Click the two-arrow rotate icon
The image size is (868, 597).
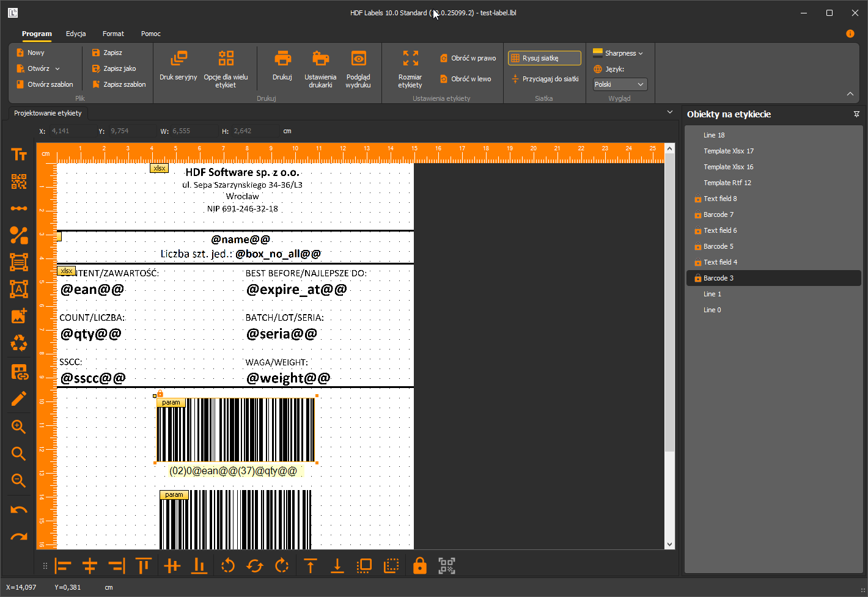tap(255, 566)
